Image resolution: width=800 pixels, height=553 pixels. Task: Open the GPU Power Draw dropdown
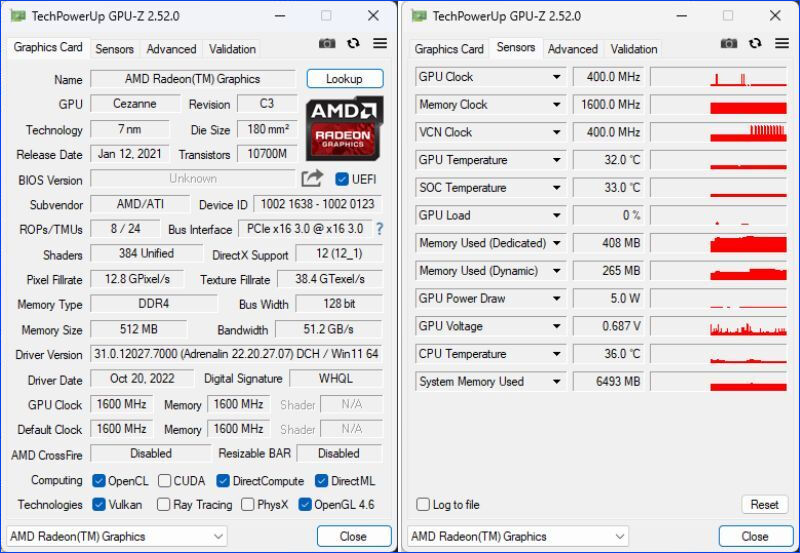point(557,298)
